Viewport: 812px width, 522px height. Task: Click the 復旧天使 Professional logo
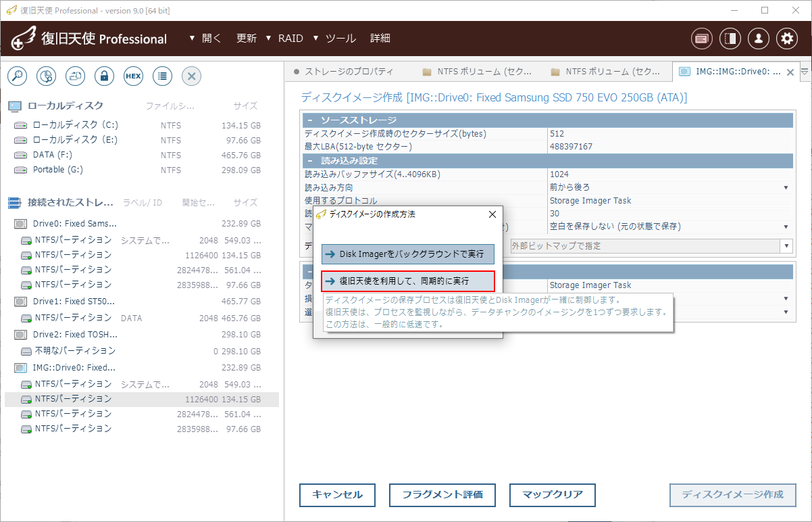click(89, 39)
